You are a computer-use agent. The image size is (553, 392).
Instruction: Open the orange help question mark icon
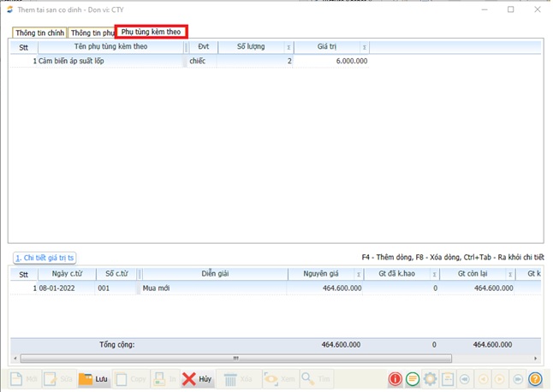pos(535,379)
